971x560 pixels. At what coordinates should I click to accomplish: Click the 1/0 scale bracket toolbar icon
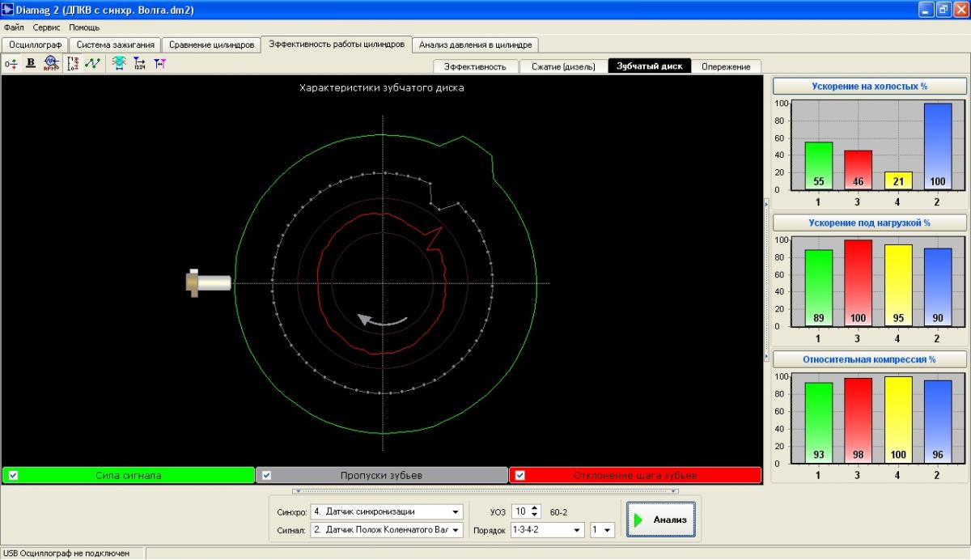coord(74,62)
